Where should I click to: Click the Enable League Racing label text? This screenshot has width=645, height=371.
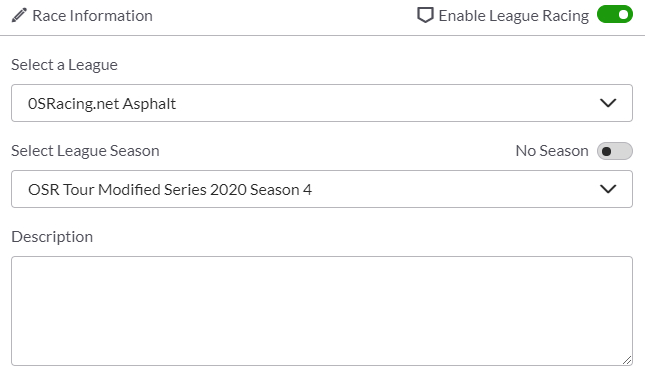pyautogui.click(x=514, y=16)
